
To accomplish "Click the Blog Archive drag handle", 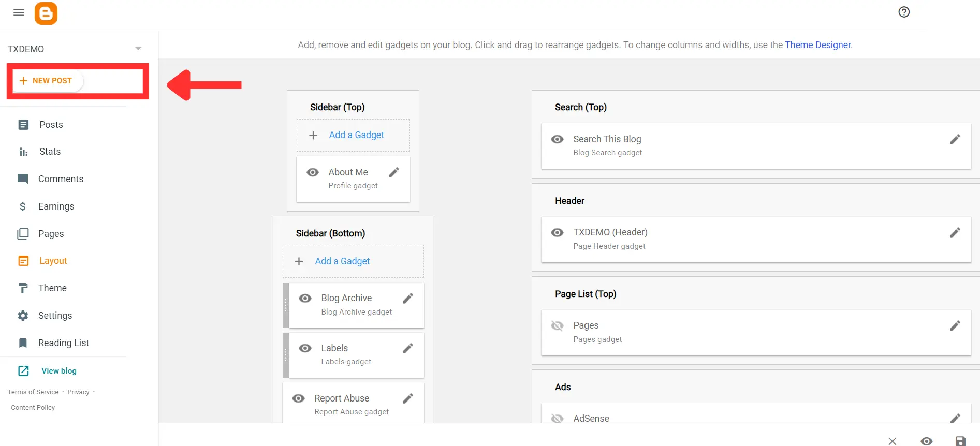I will point(286,305).
